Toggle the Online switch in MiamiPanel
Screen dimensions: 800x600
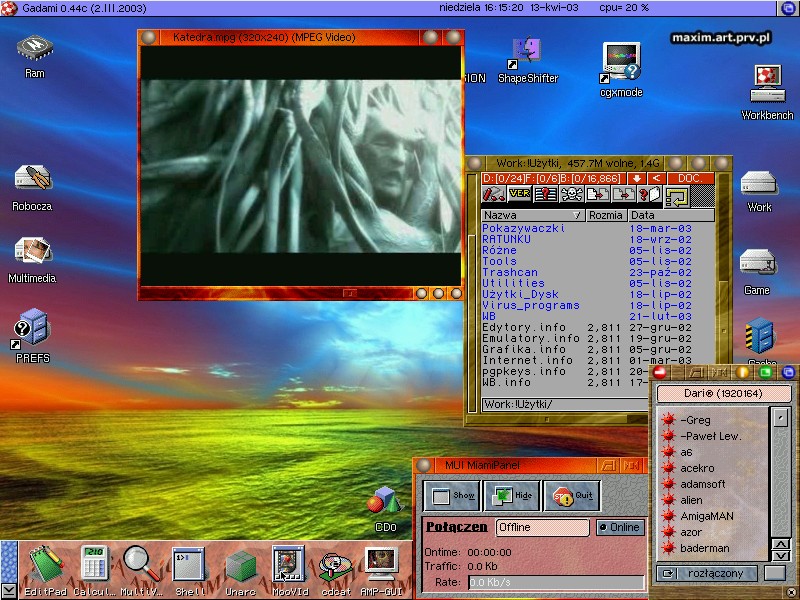[620, 528]
